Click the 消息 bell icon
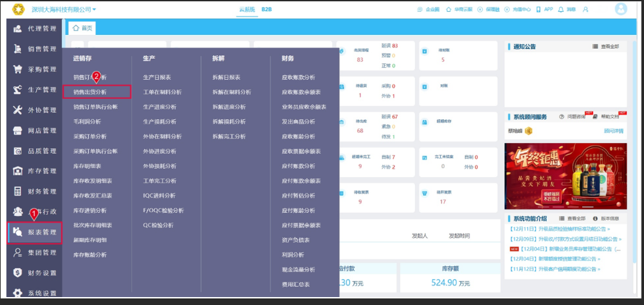Screen dimensions: 644x305 560,9
